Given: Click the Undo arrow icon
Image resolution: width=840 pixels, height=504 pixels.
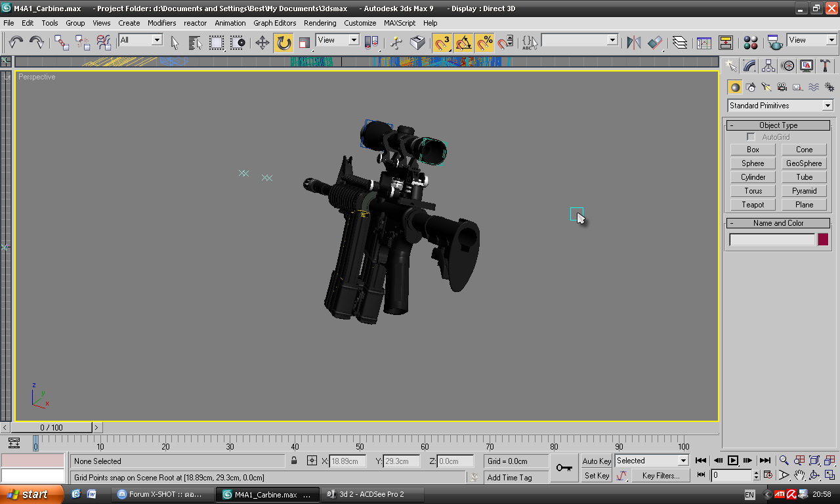Looking at the screenshot, I should pyautogui.click(x=15, y=43).
